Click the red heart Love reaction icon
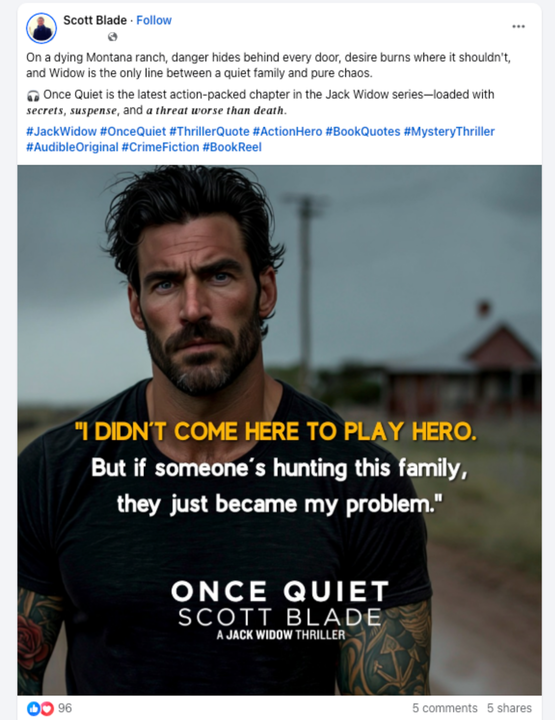The height and width of the screenshot is (720, 555). coord(47,709)
